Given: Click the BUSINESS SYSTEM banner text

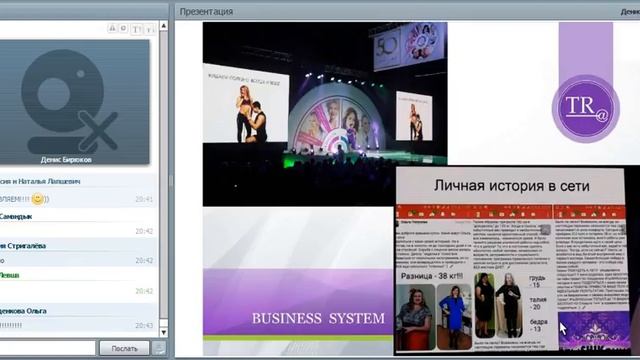Looking at the screenshot, I should click(x=318, y=318).
